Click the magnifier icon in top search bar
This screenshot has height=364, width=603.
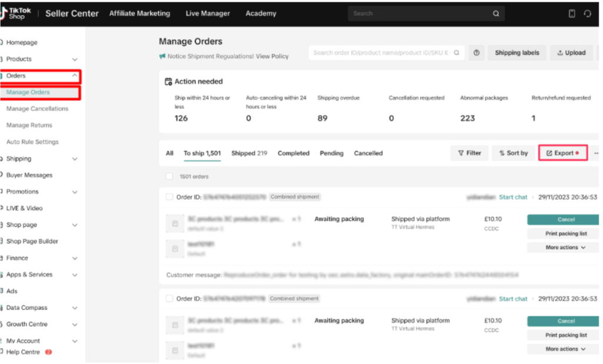click(x=496, y=14)
